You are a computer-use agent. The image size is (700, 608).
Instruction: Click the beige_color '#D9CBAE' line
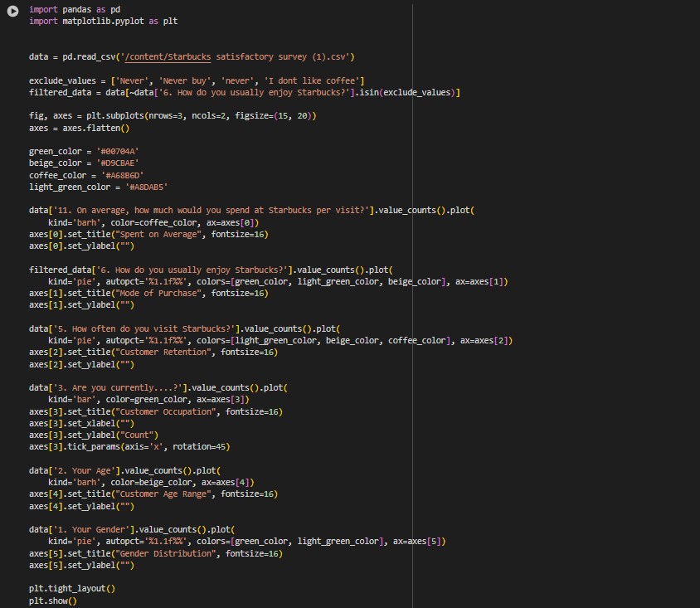click(84, 163)
